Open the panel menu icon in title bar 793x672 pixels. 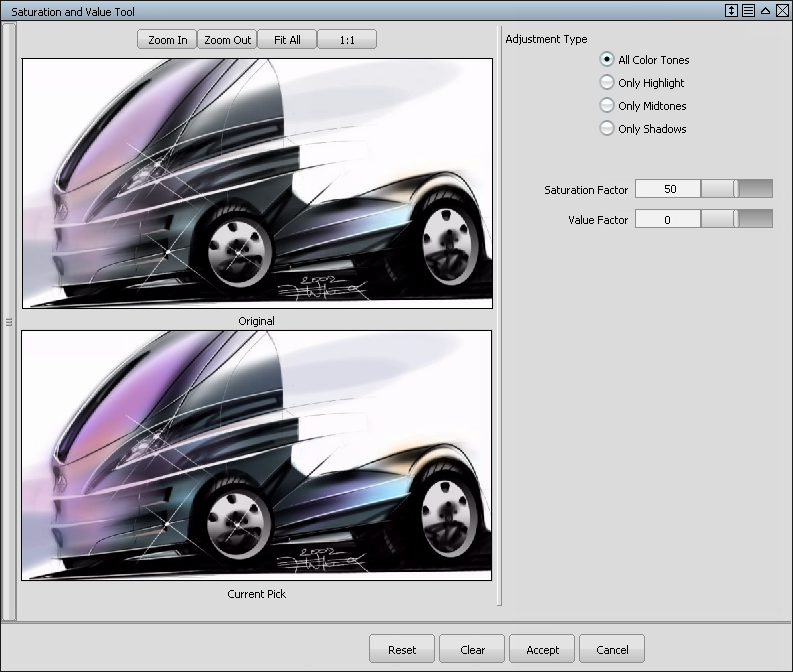pyautogui.click(x=748, y=11)
